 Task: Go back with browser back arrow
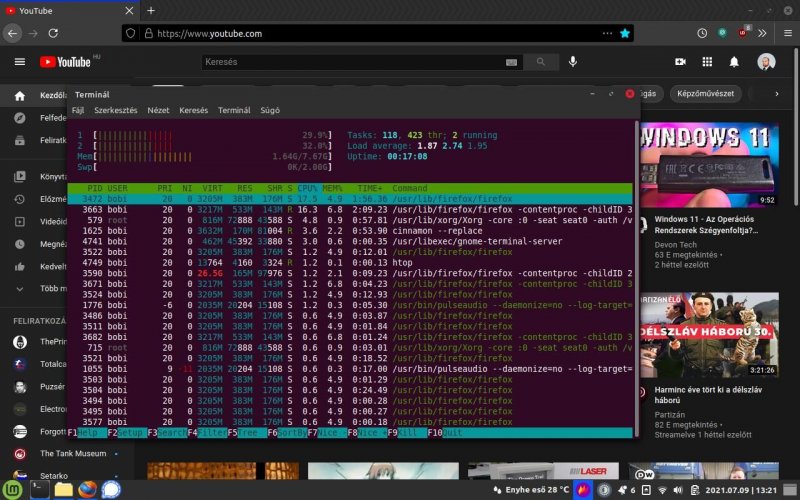12,33
